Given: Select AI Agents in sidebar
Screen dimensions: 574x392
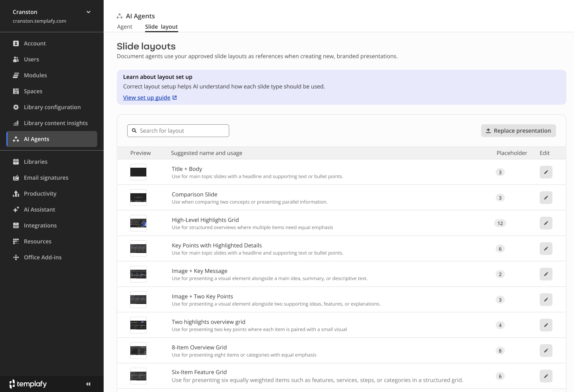Looking at the screenshot, I should [x=52, y=139].
